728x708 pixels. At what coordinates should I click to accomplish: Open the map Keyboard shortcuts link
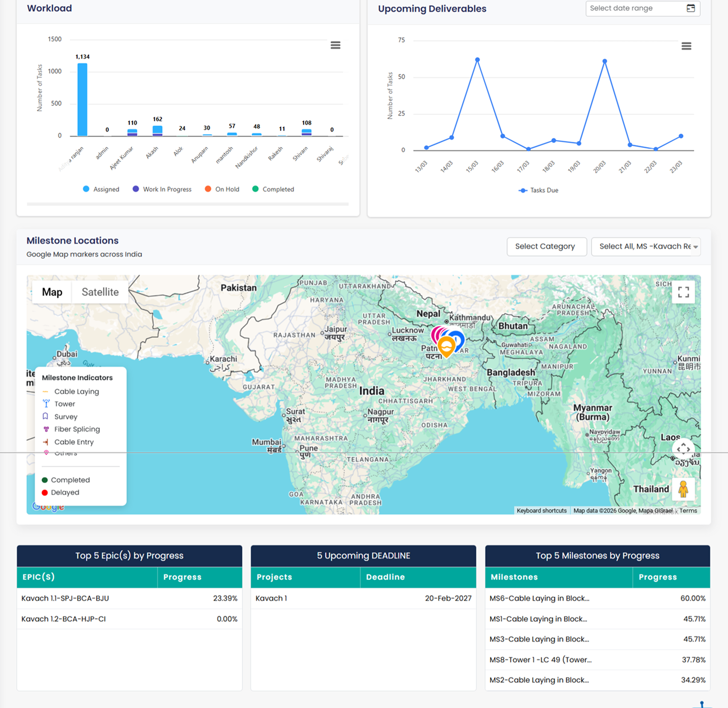[541, 511]
